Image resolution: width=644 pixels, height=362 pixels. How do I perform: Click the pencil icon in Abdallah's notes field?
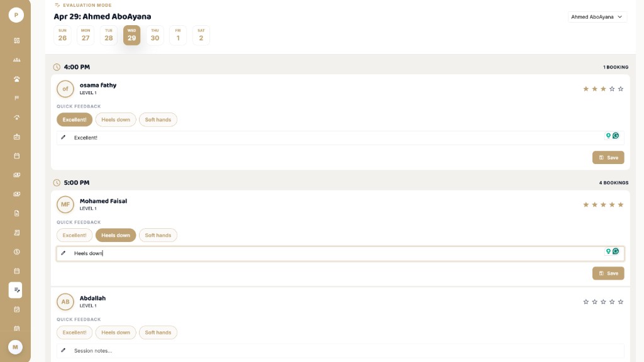tap(64, 350)
